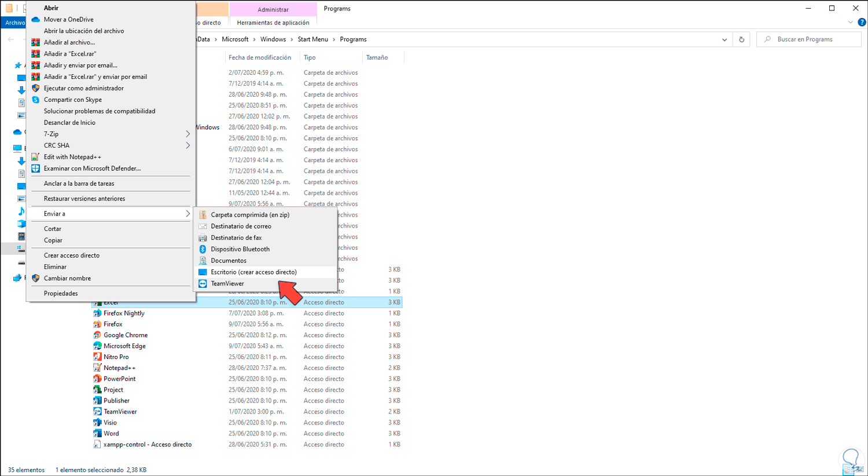Switch to the Administrar ribbon tab
The height and width of the screenshot is (476, 868).
[x=273, y=9]
